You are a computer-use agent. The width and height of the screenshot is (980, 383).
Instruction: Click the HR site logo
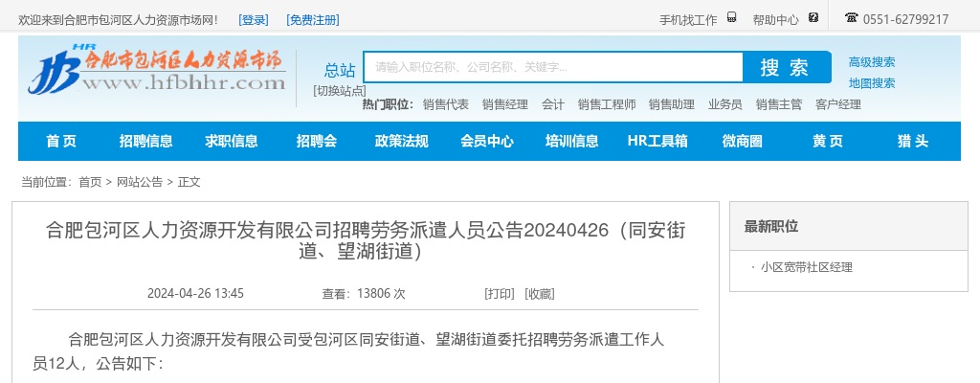(x=157, y=70)
